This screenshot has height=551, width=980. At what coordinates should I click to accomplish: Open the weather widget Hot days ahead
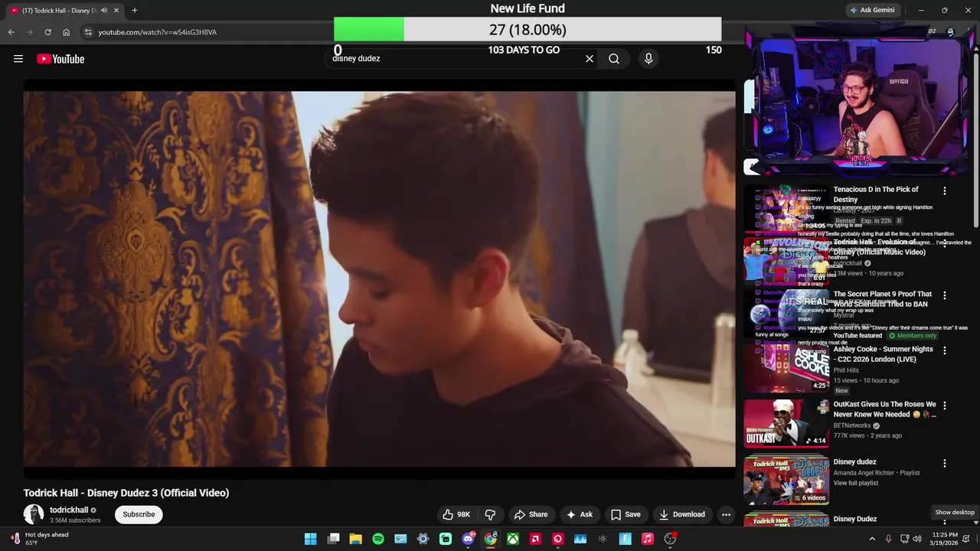click(x=38, y=539)
